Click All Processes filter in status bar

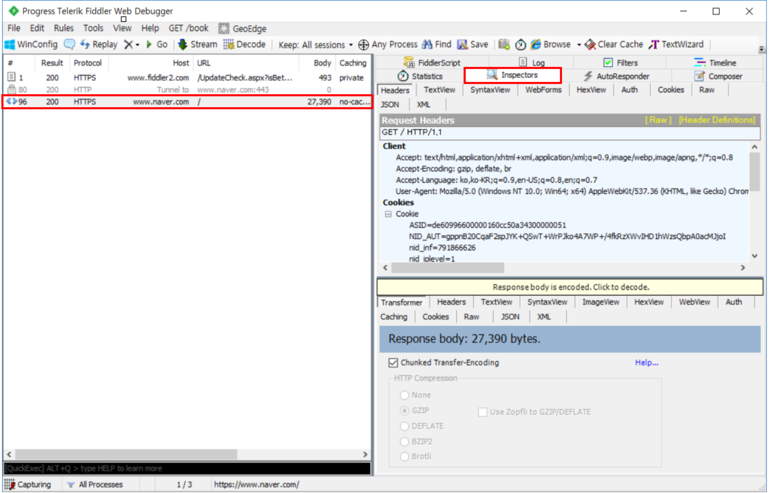(x=95, y=485)
